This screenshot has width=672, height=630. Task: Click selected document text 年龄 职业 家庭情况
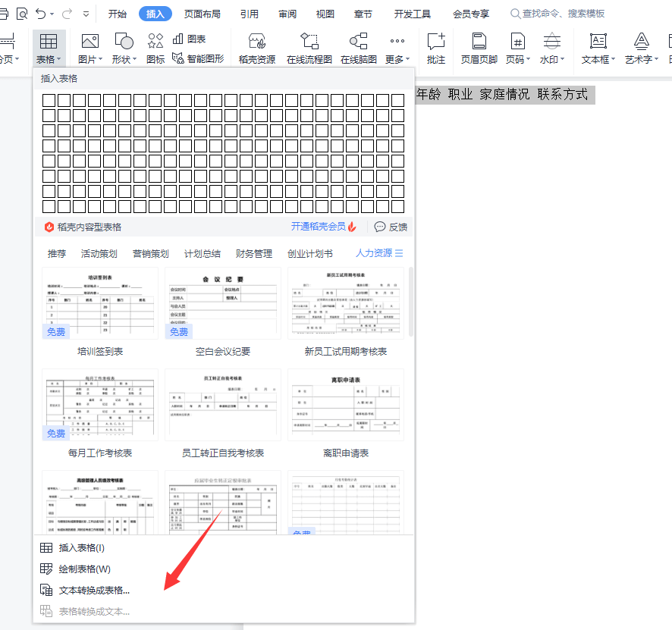point(473,94)
